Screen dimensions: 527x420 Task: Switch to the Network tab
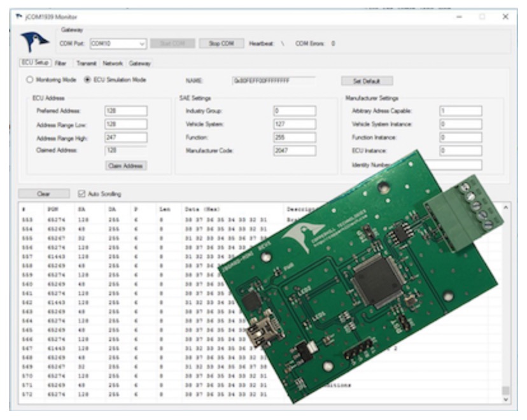(x=113, y=64)
